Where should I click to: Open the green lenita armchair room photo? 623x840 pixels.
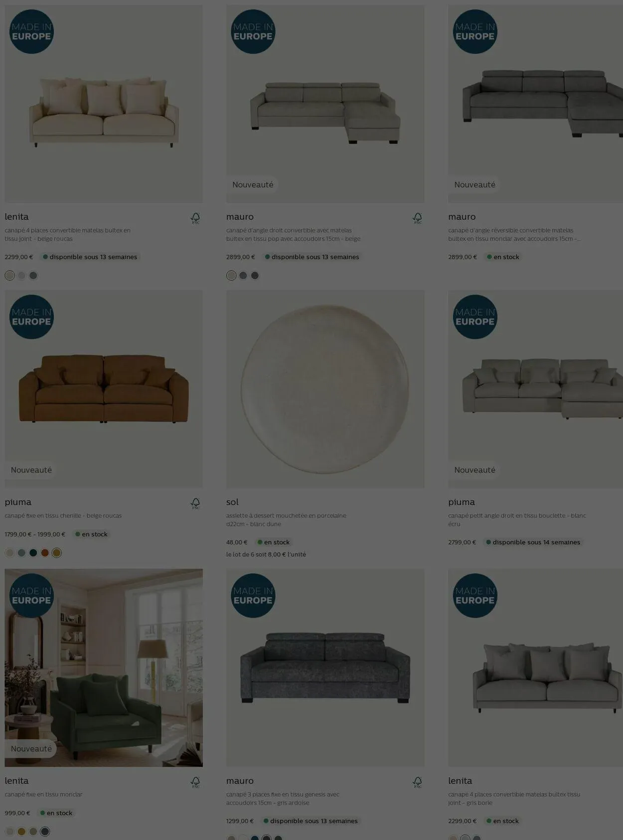point(104,668)
